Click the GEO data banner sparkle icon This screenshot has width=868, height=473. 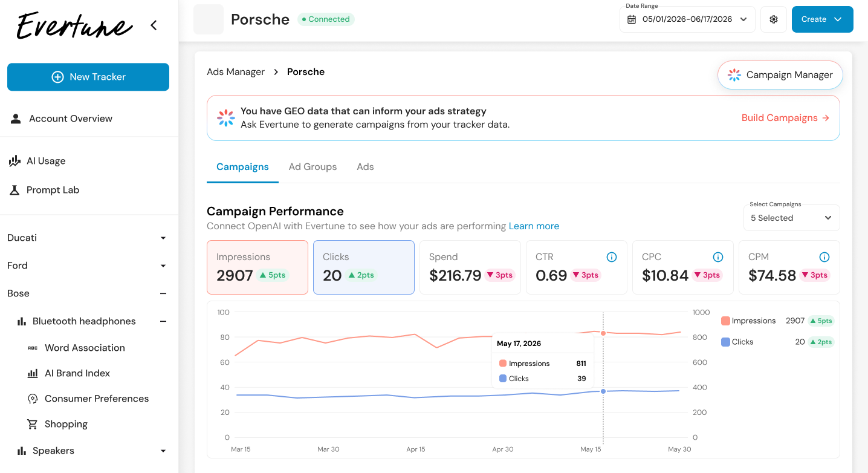point(226,118)
